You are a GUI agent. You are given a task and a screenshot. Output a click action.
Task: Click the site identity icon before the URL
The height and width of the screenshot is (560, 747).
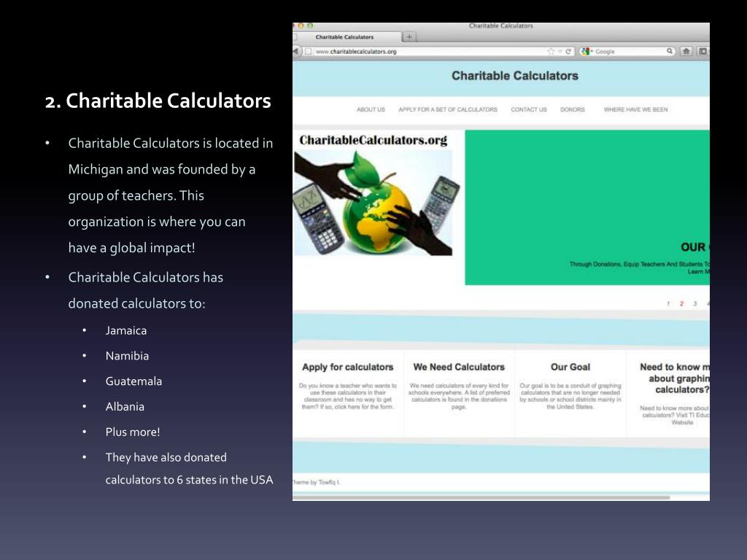tap(309, 51)
